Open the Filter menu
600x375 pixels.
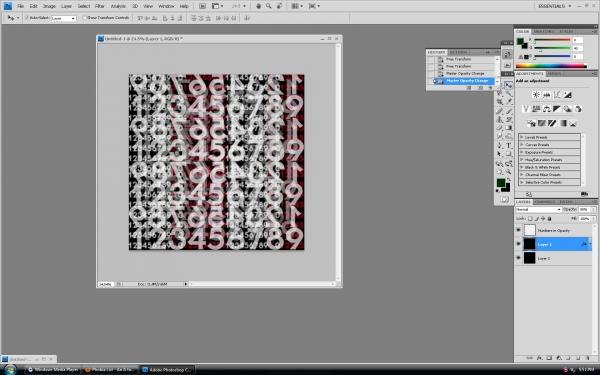[x=99, y=6]
